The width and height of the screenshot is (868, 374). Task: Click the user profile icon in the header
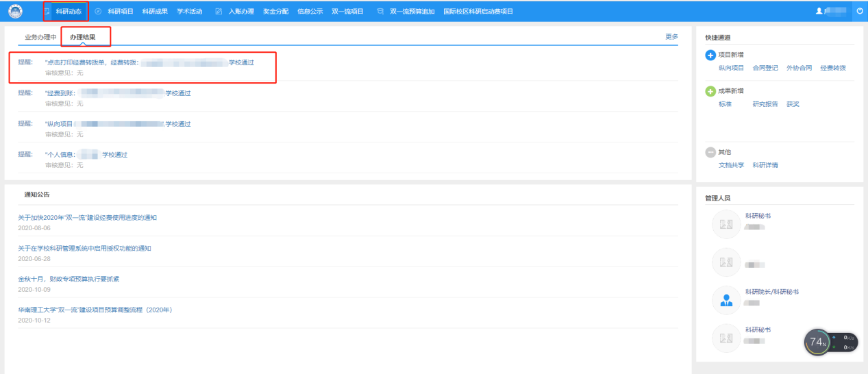coord(819,11)
